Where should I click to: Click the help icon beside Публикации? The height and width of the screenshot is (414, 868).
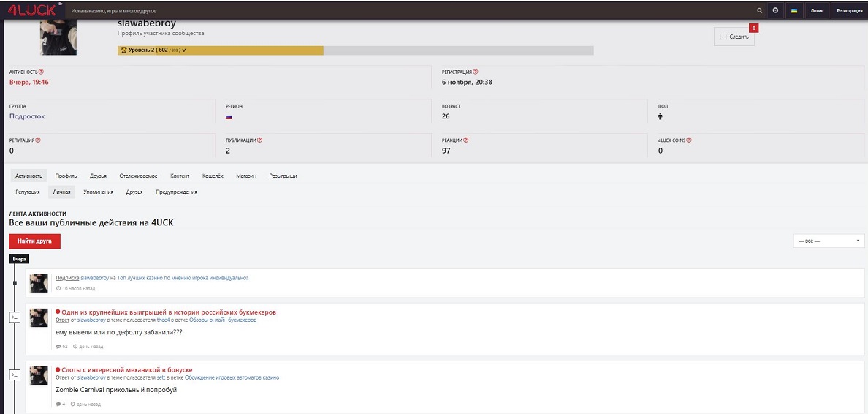(259, 140)
